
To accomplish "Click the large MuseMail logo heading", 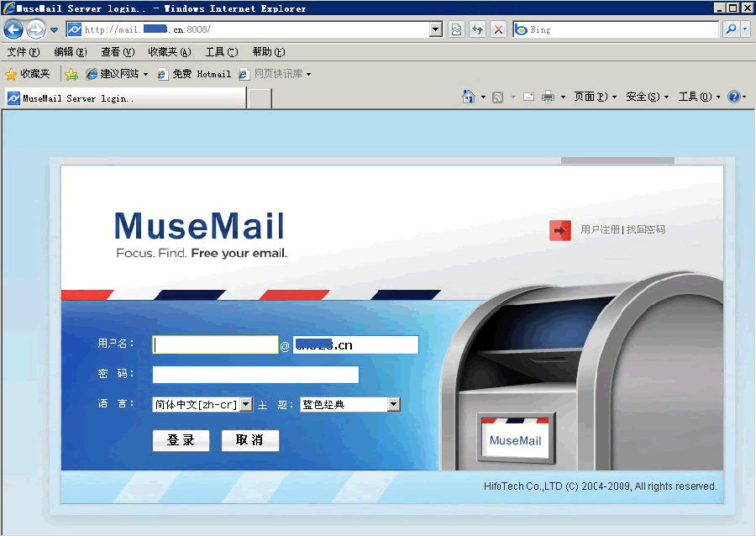I will pyautogui.click(x=200, y=226).
